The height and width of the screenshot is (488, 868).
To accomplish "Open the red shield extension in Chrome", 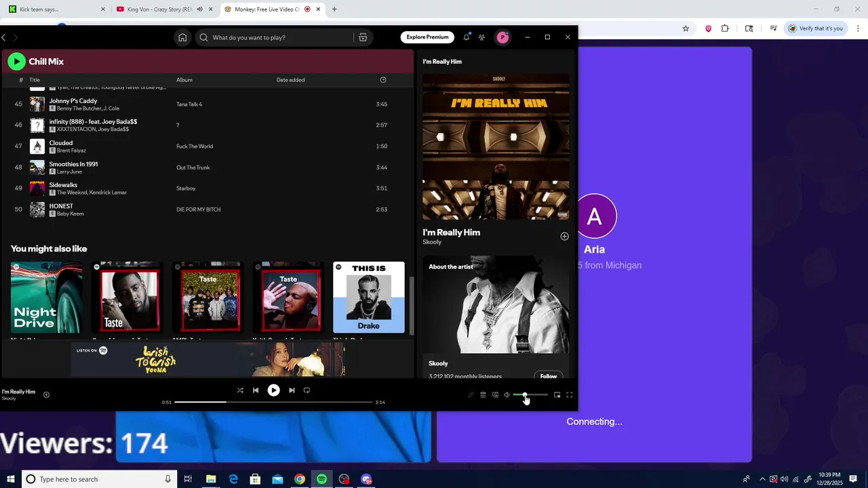I will 709,28.
